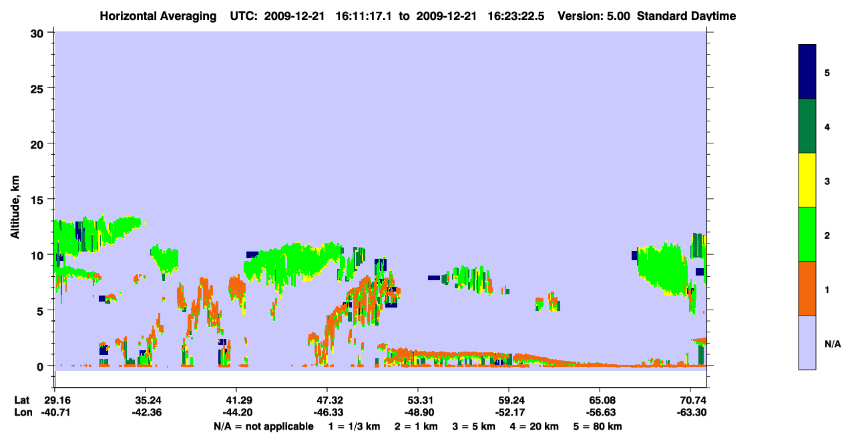Click the '4 = 20 km' legend text
868x445 pixels.
(535, 426)
